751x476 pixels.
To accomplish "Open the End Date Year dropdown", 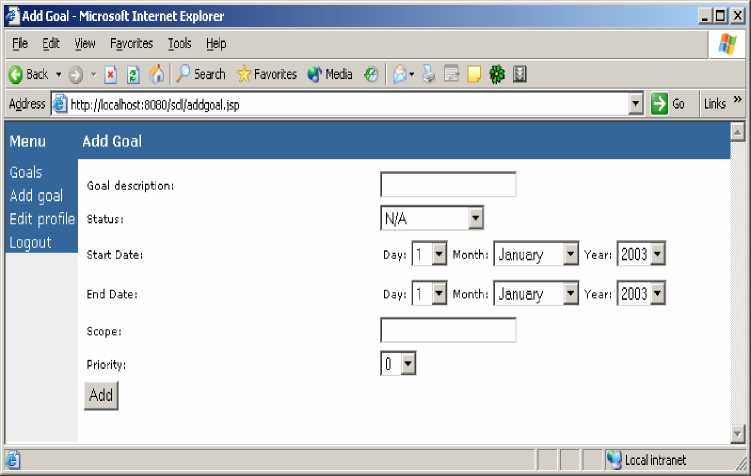I will [641, 293].
